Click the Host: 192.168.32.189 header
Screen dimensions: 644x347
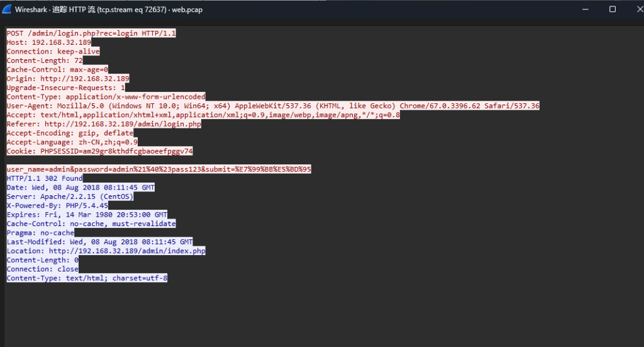[x=48, y=42]
